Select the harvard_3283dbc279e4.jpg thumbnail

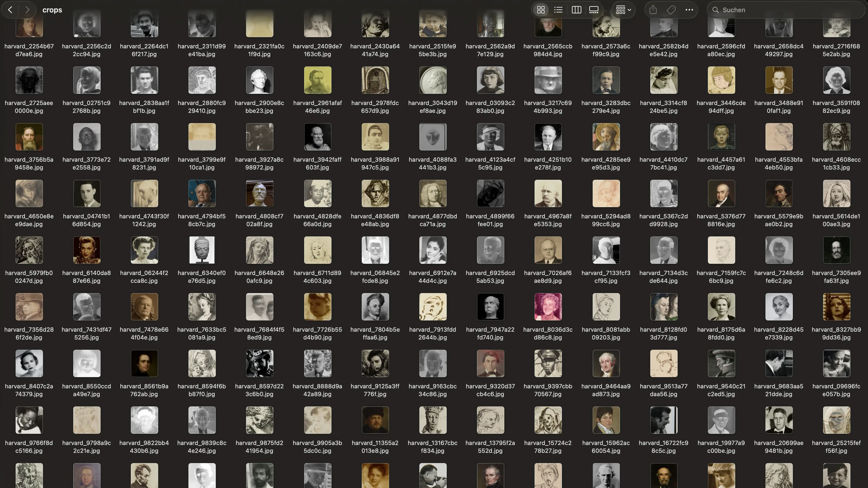click(606, 80)
